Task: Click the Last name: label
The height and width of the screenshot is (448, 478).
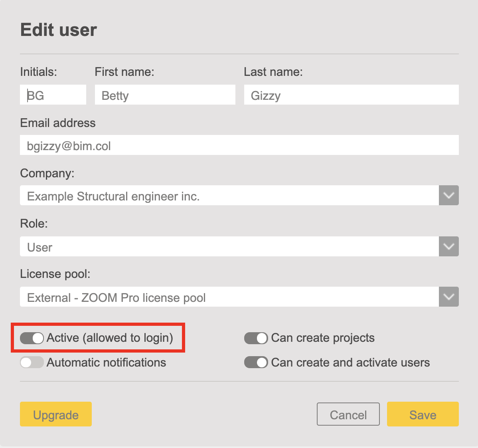Action: [x=273, y=72]
